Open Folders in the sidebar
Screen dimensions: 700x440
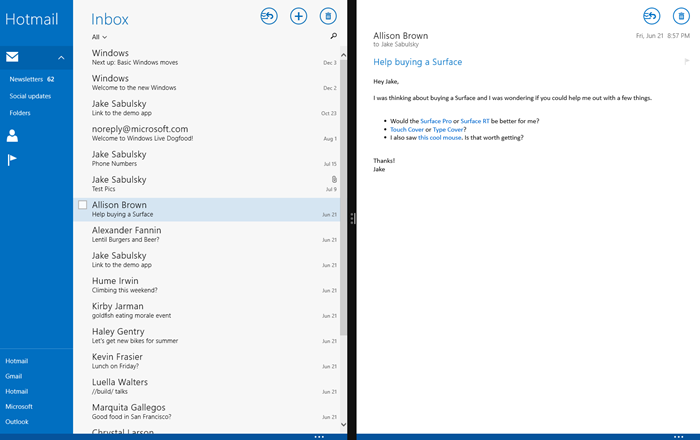(20, 113)
